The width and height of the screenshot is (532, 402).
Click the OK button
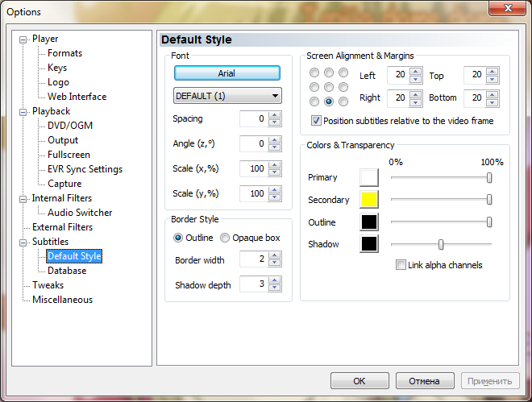coord(360,381)
